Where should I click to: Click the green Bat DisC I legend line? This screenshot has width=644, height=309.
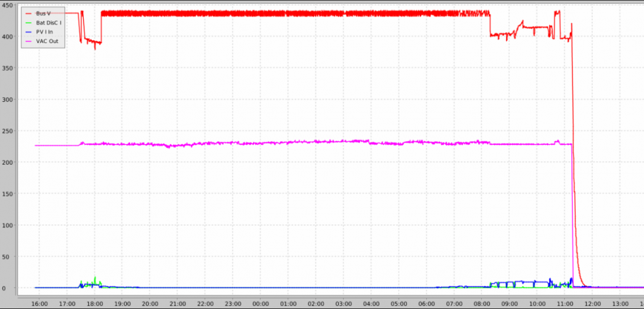tap(28, 23)
